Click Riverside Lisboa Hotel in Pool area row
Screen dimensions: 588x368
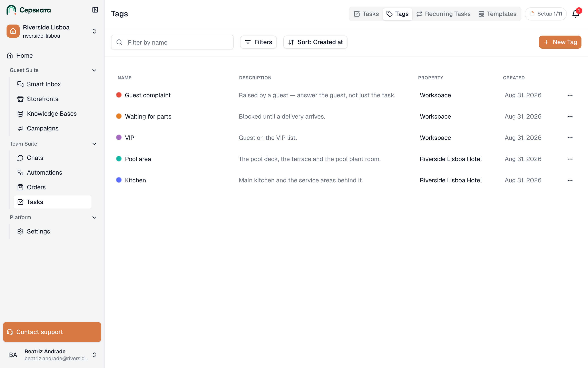tap(450, 159)
